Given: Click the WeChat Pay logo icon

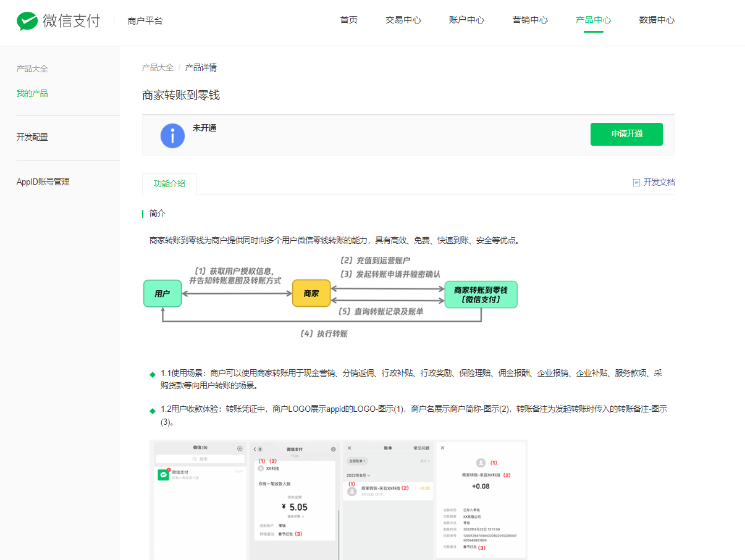Looking at the screenshot, I should [28, 20].
